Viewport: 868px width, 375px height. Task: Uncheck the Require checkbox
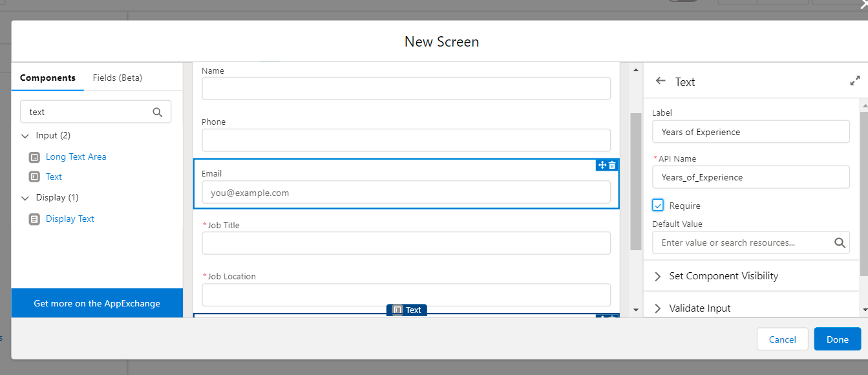point(658,206)
